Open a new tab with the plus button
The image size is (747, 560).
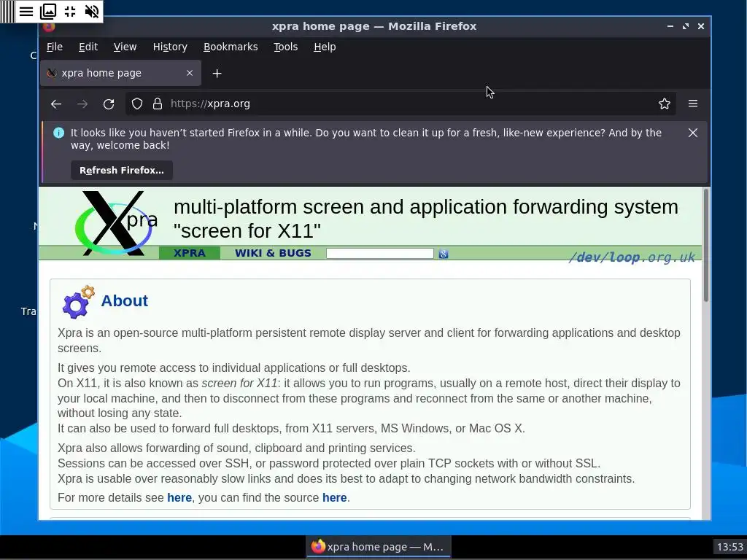tap(217, 74)
